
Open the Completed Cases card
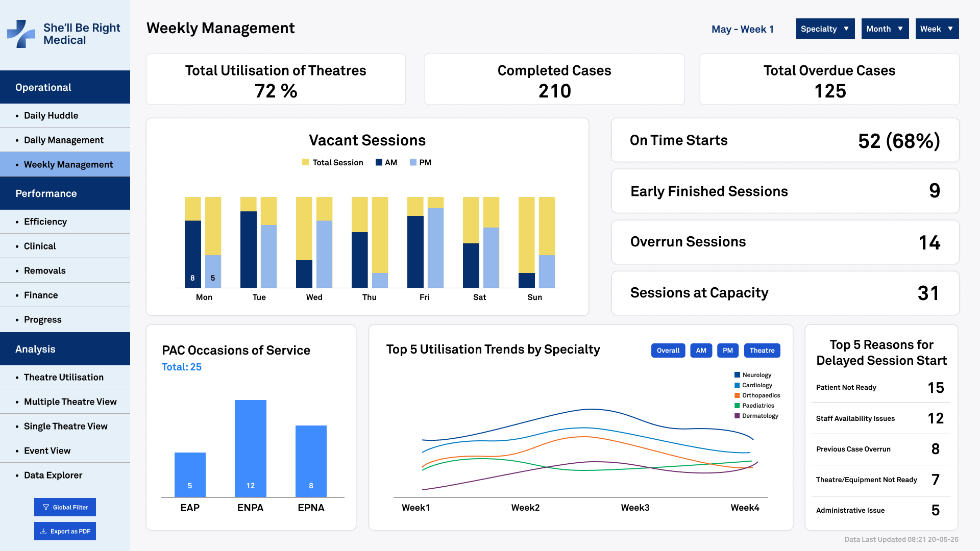(x=554, y=80)
